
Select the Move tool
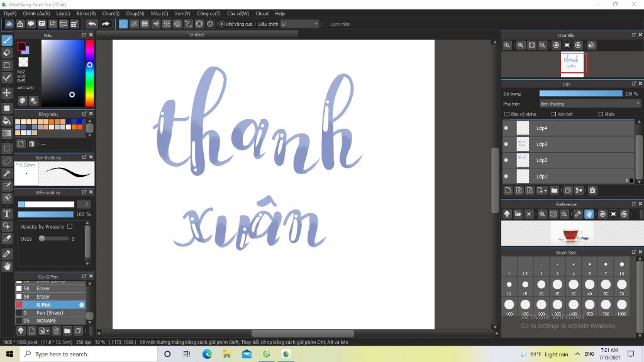[x=7, y=93]
